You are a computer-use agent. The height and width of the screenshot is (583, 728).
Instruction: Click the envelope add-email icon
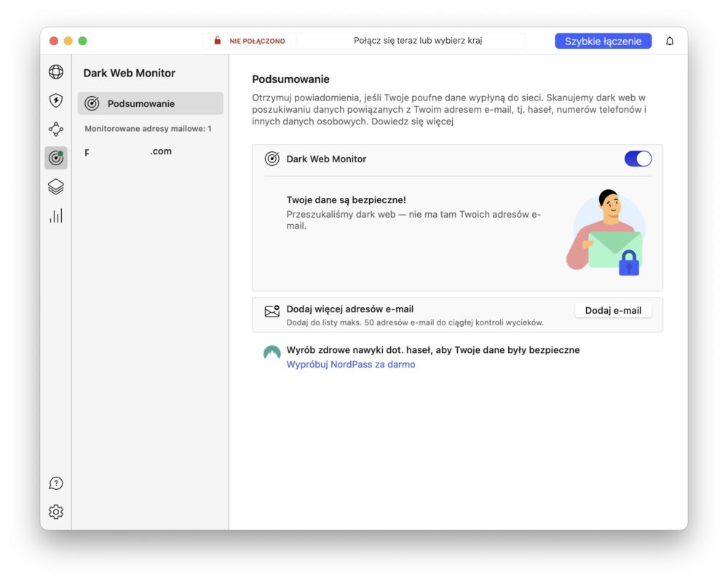click(272, 311)
